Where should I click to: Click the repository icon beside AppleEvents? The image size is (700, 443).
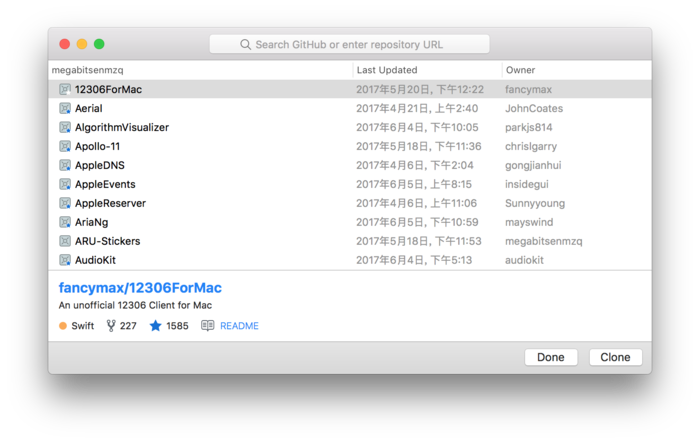pos(65,184)
